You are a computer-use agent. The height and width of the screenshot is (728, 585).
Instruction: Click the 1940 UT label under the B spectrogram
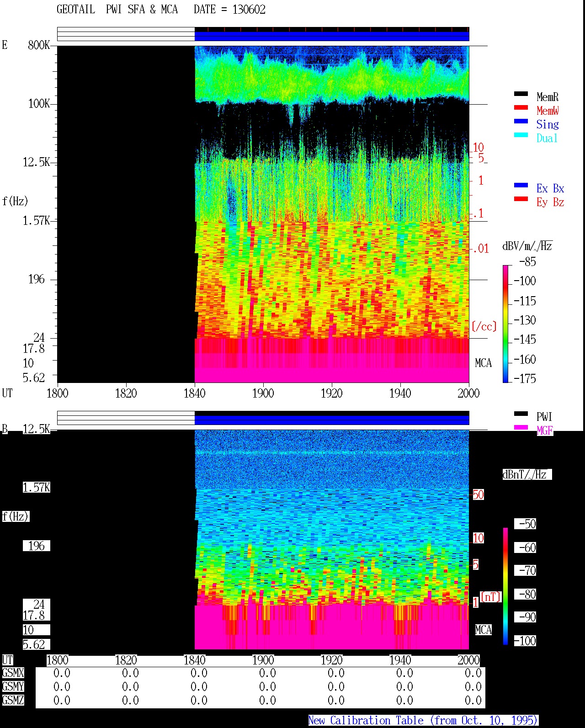coord(400,660)
